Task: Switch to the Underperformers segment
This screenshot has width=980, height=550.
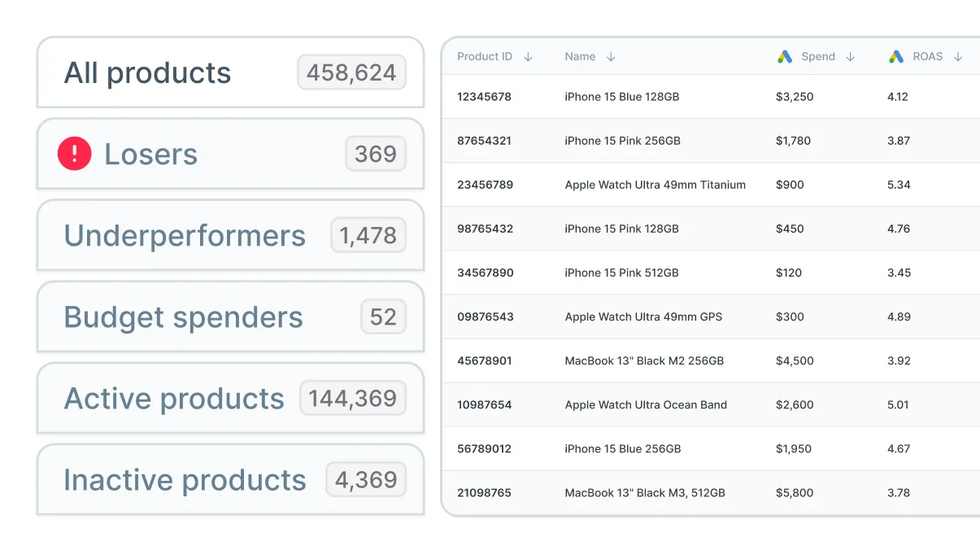Action: (231, 235)
